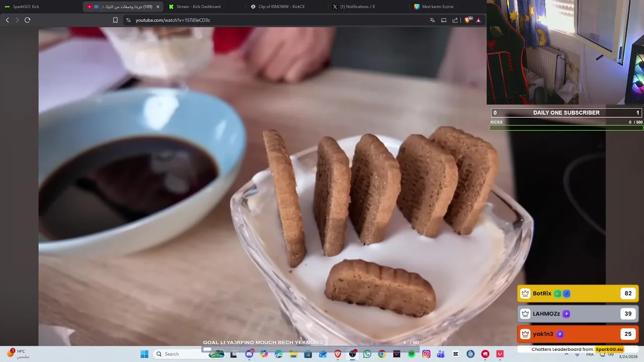Open Brave Rewards triangle icon

point(478,20)
